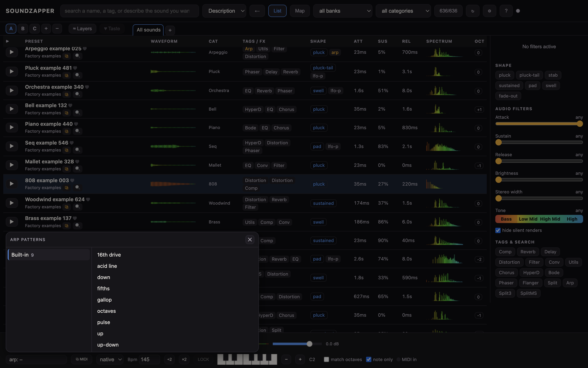
Task: Go back with the left arrow button
Action: (257, 11)
